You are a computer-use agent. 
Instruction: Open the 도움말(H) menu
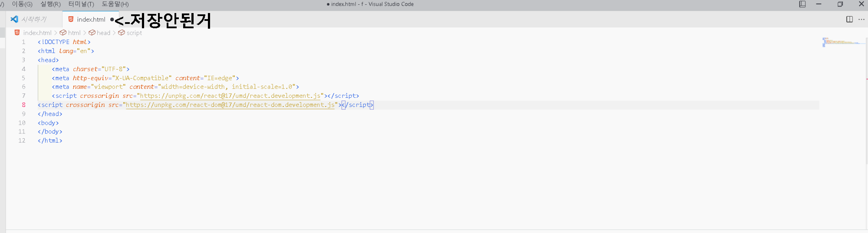pyautogui.click(x=115, y=4)
